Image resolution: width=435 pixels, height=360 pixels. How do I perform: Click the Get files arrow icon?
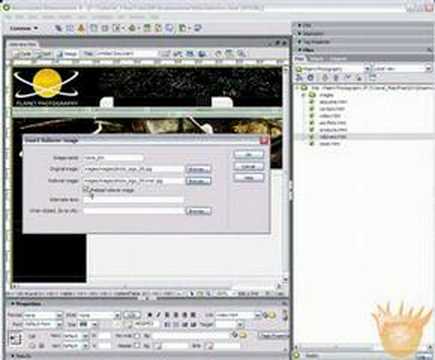pyautogui.click(x=325, y=78)
